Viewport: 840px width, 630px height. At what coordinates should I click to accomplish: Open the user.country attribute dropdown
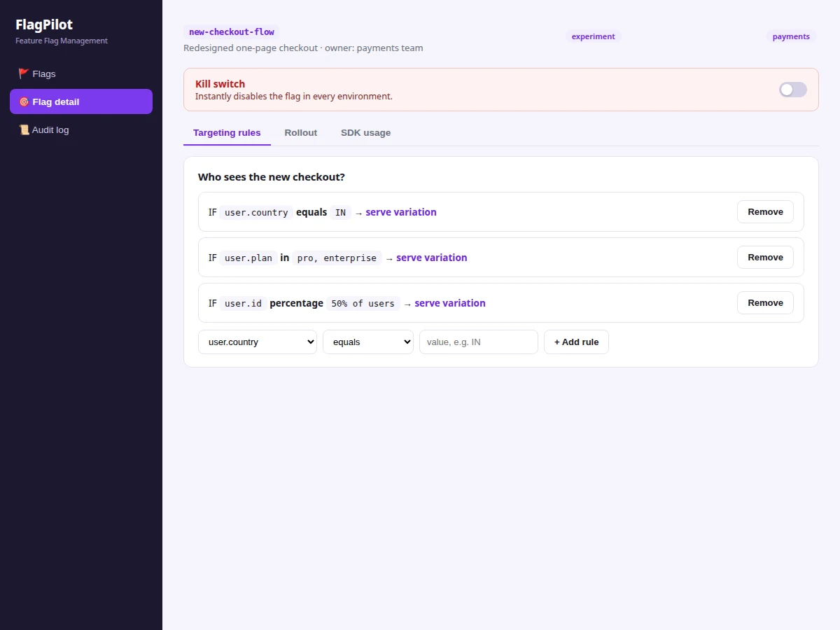tap(258, 342)
